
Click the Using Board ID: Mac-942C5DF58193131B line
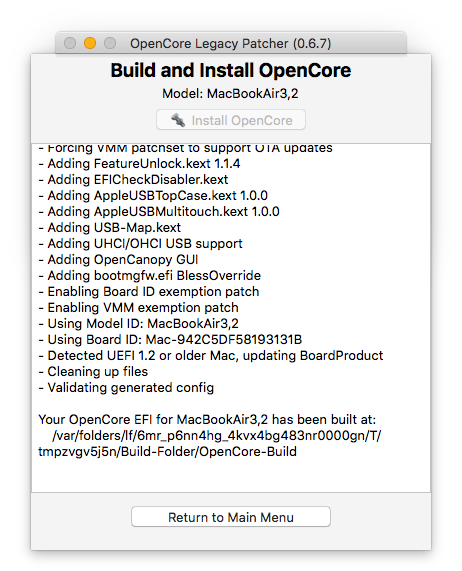[170, 340]
